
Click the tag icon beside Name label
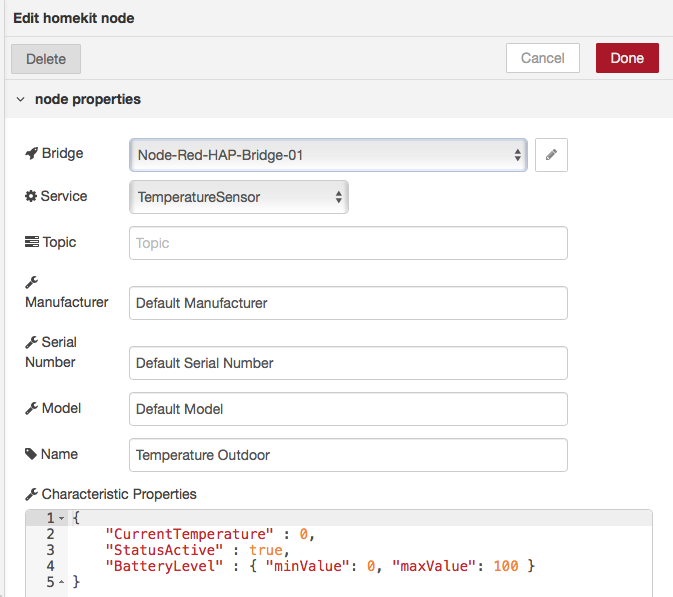(x=31, y=454)
